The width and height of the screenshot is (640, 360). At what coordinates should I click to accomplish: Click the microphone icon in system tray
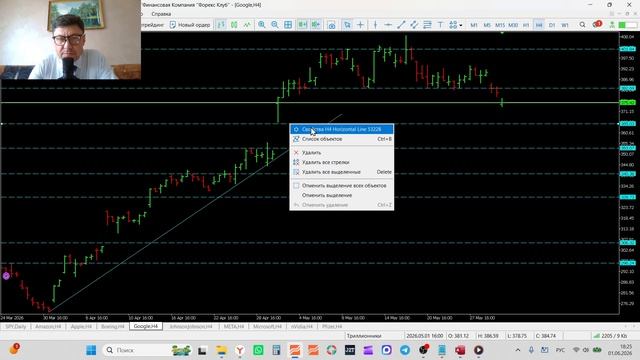[x=531, y=350]
